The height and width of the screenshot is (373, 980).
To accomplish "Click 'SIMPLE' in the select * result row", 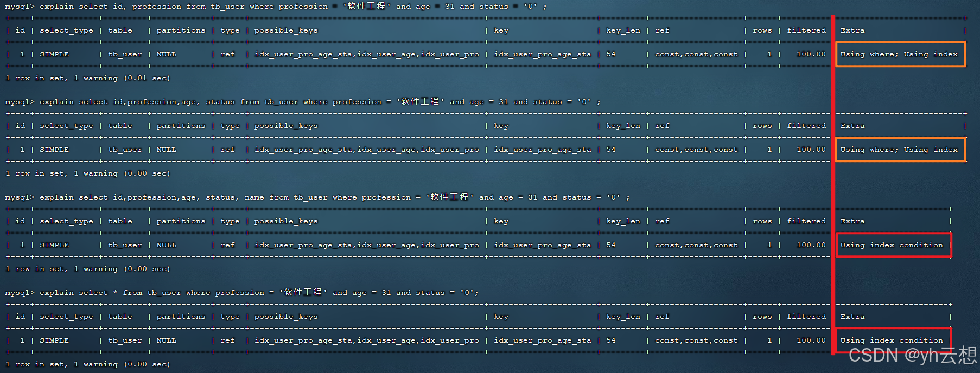I will coord(54,340).
